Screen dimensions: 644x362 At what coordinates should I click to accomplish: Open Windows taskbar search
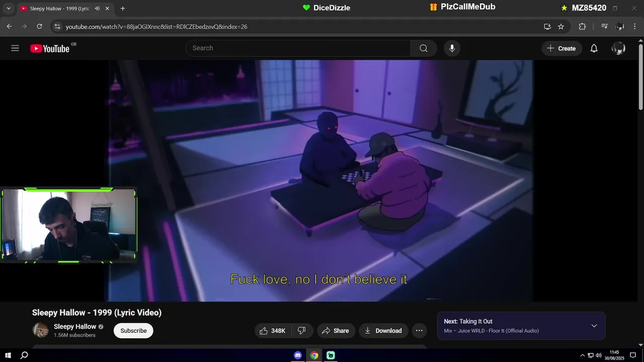coord(24,355)
